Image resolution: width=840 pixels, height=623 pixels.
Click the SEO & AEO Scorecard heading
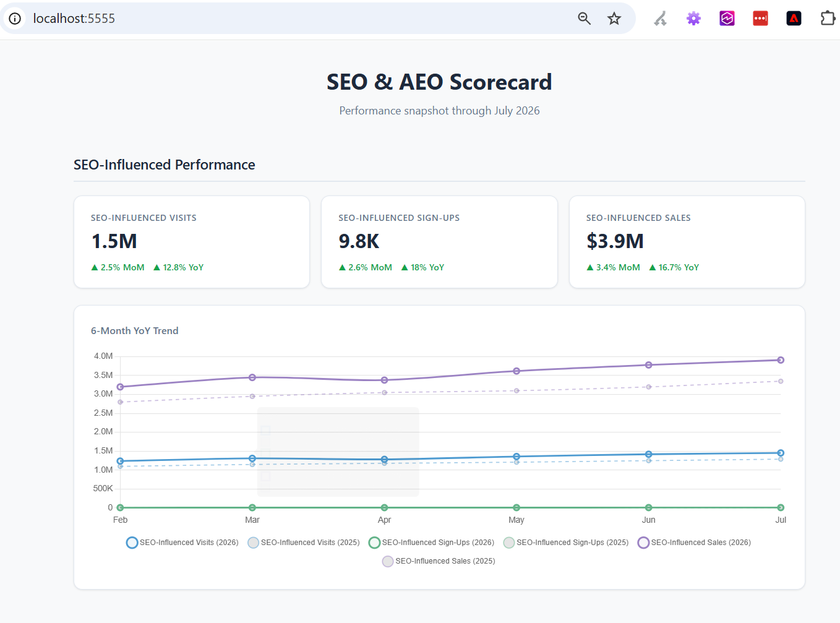pos(439,82)
